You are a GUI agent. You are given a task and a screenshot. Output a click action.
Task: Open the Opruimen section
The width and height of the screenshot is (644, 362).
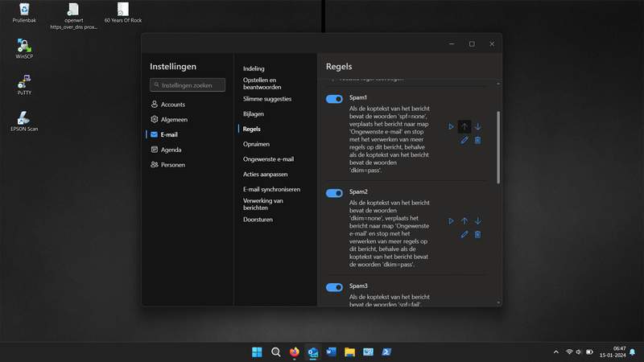coord(256,144)
